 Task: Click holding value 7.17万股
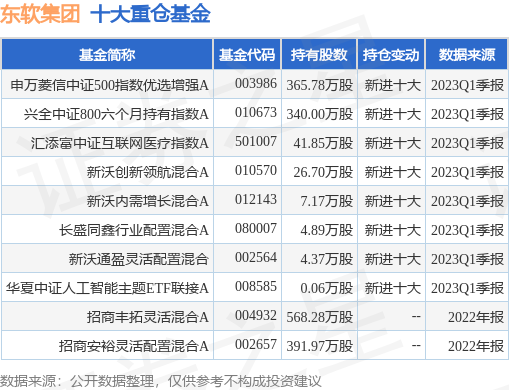pos(327,201)
